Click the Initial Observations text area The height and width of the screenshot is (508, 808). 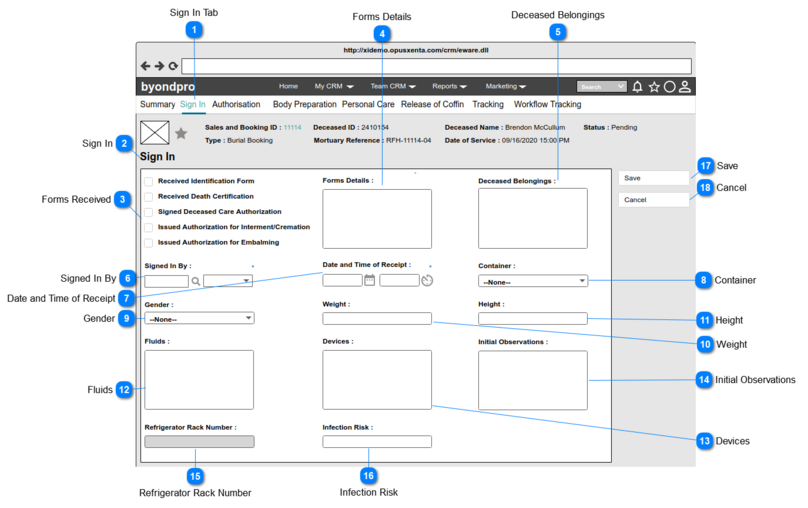tap(533, 380)
